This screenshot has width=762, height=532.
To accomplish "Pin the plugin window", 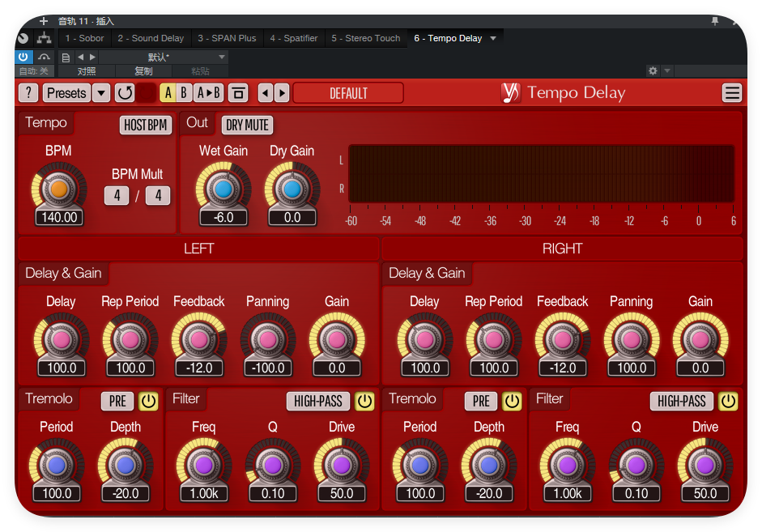I will 714,21.
